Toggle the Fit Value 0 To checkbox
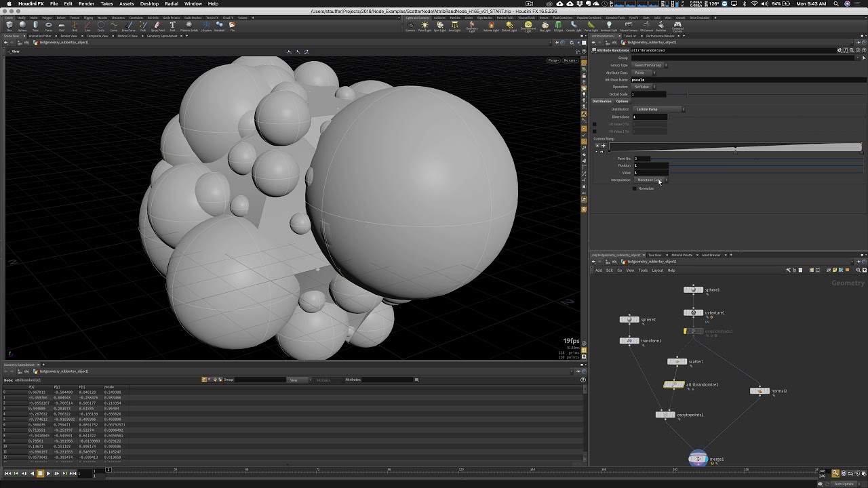This screenshot has width=868, height=488. [x=595, y=124]
